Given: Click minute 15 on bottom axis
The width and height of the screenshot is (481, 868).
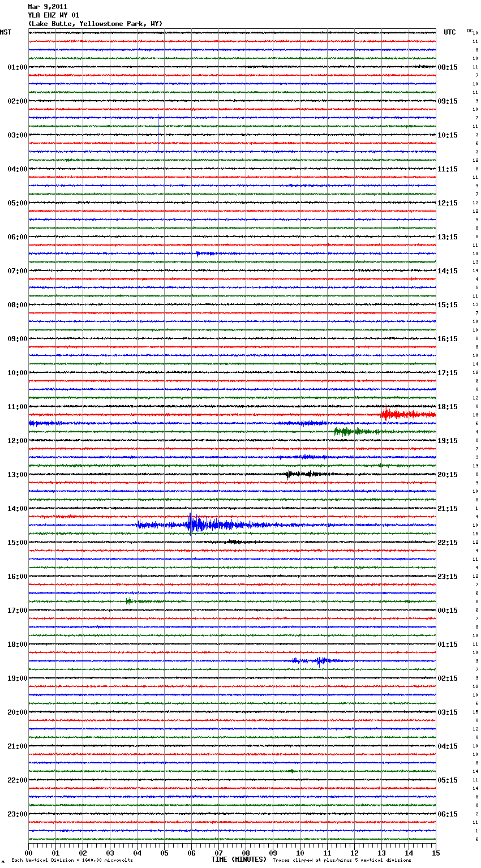Looking at the screenshot, I should pyautogui.click(x=436, y=853).
